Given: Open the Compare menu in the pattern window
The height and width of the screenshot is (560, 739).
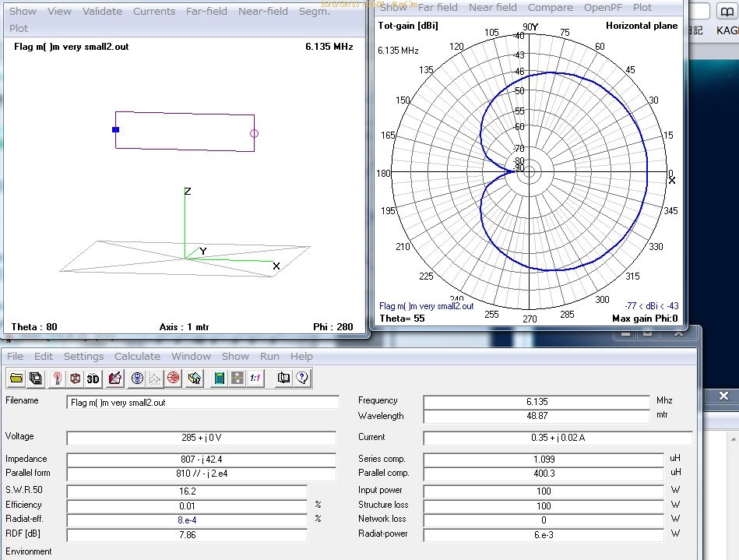Looking at the screenshot, I should tap(550, 8).
